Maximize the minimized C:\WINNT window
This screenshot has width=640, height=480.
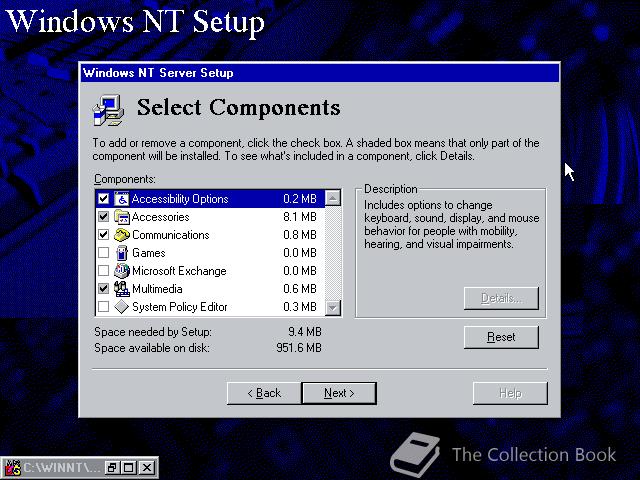[129, 467]
